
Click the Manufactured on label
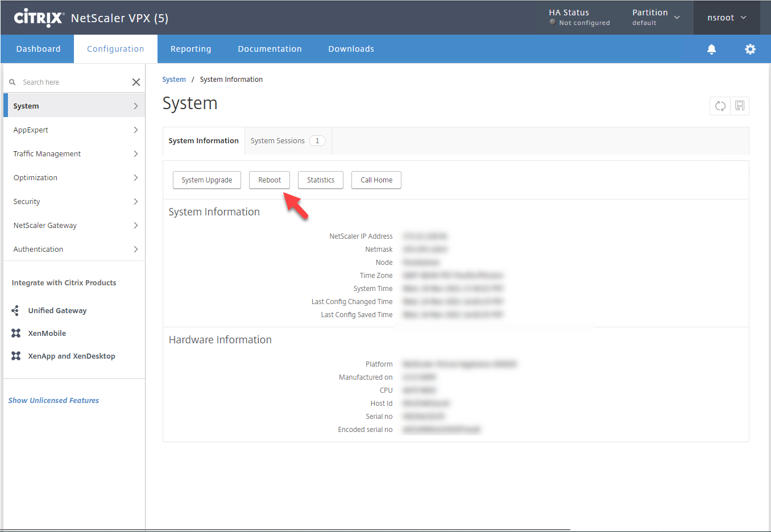pos(366,377)
